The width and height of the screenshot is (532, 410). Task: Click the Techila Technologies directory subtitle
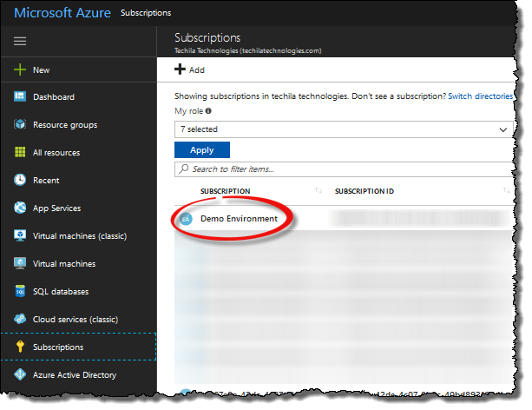pos(247,50)
